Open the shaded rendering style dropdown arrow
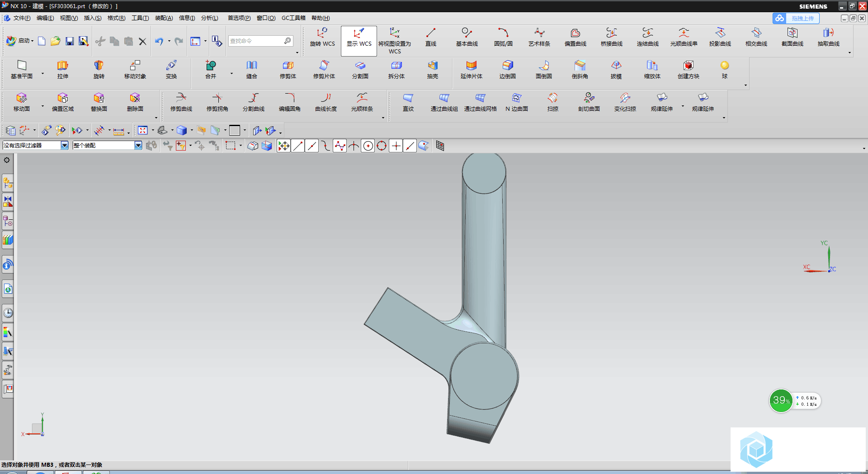Screen dimensions: 868x474 click(192, 131)
